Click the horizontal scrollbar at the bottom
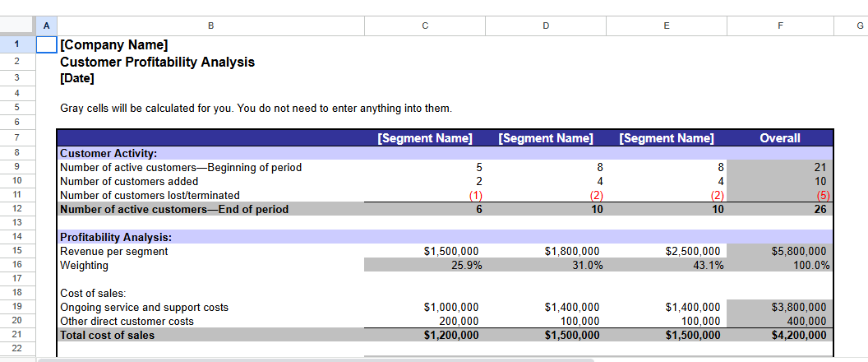The height and width of the screenshot is (362, 868). point(312,360)
